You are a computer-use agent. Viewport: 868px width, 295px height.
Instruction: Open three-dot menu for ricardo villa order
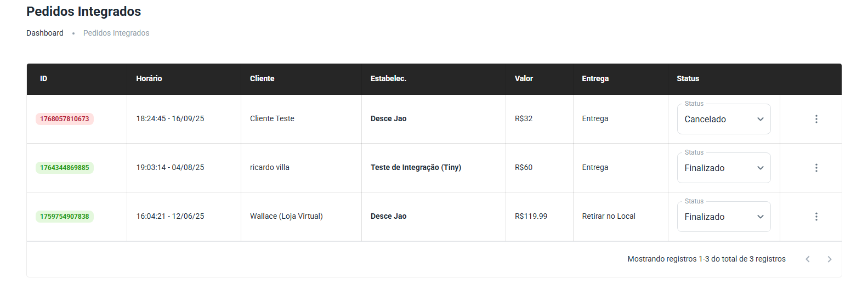pos(816,168)
